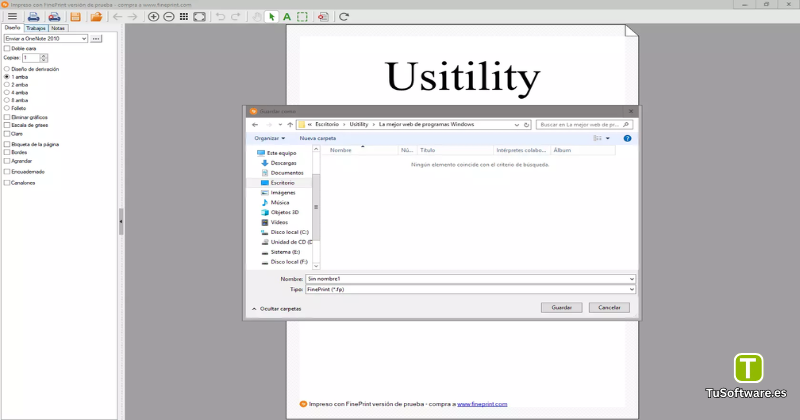Sort by the Título column header
This screenshot has width=800, height=420.
(455, 150)
